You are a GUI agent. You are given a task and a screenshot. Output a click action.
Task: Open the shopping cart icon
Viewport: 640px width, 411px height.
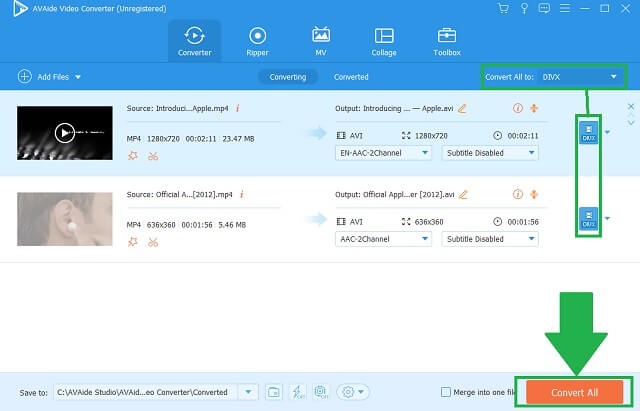tap(503, 8)
